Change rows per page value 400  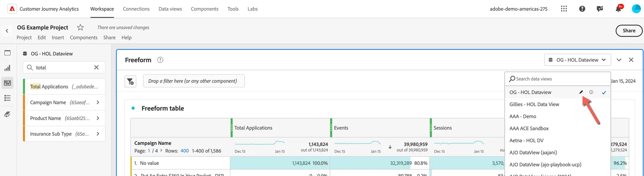[x=184, y=151]
